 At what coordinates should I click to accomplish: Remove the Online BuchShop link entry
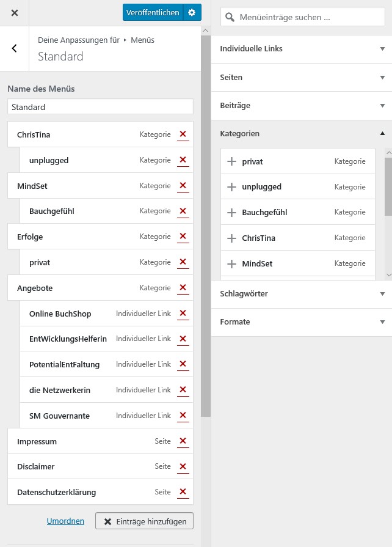click(183, 314)
